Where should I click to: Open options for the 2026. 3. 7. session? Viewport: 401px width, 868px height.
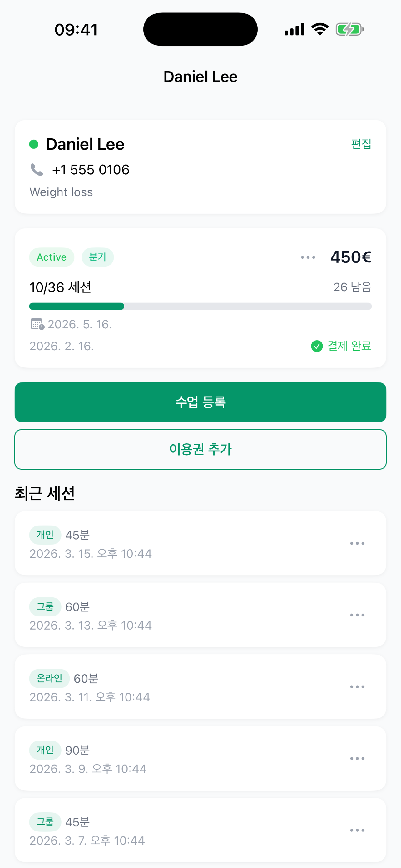coord(357,831)
